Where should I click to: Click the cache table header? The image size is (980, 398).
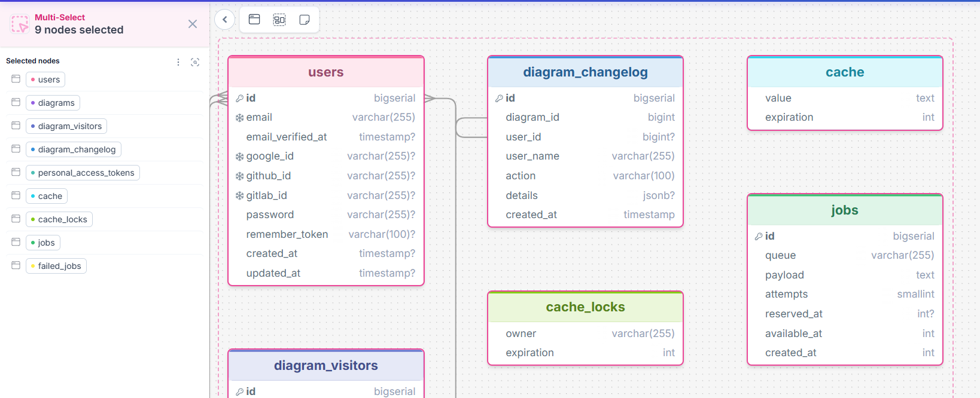point(845,72)
